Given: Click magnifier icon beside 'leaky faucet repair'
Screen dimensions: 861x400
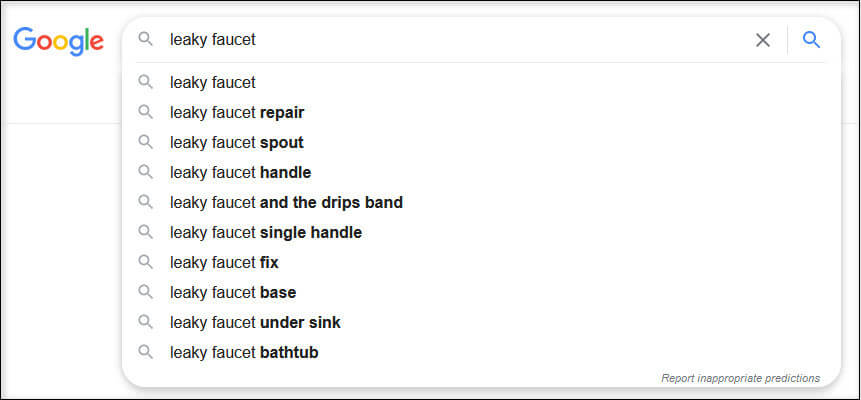Looking at the screenshot, I should tap(146, 113).
